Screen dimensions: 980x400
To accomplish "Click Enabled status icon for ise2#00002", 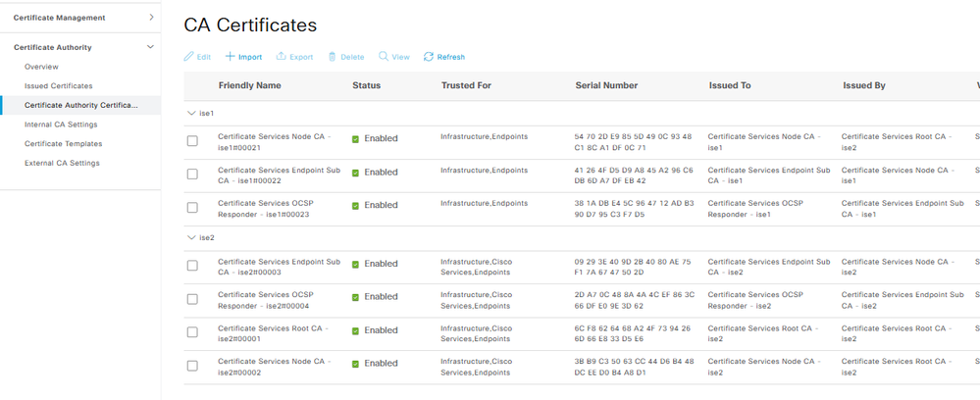I will [x=356, y=364].
